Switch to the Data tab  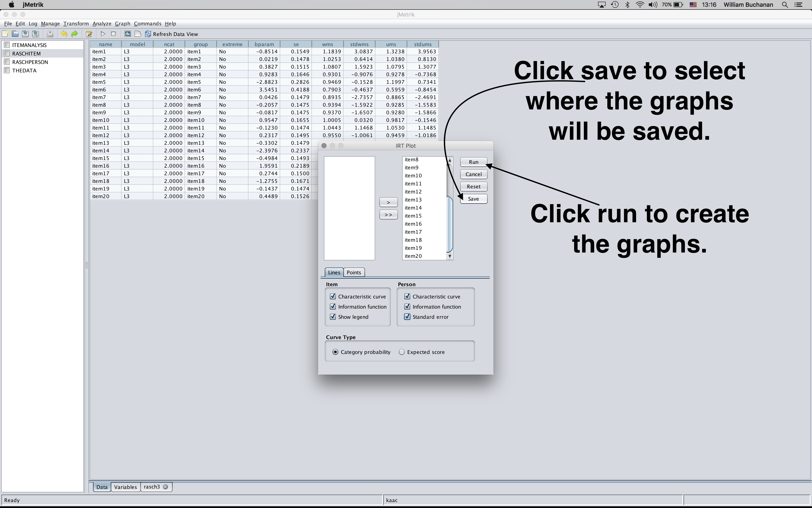click(102, 487)
